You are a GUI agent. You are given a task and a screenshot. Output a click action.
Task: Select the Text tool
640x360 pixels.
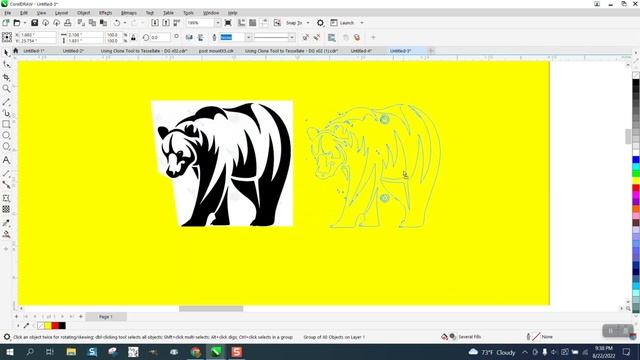[x=6, y=160]
